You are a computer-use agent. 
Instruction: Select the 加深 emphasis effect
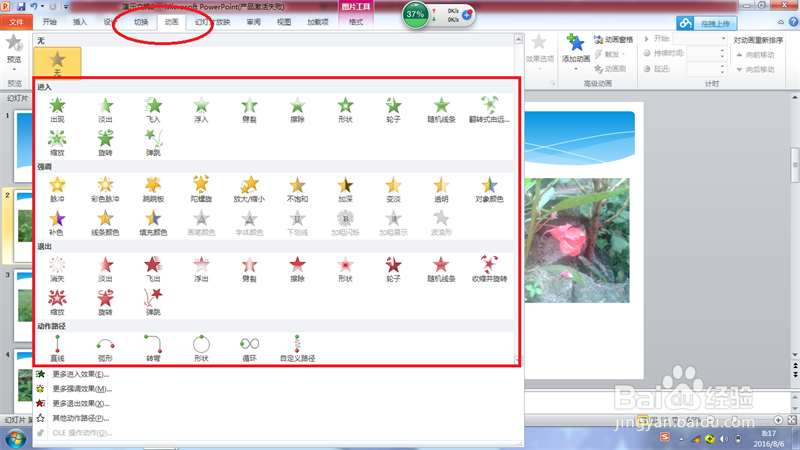[x=345, y=189]
